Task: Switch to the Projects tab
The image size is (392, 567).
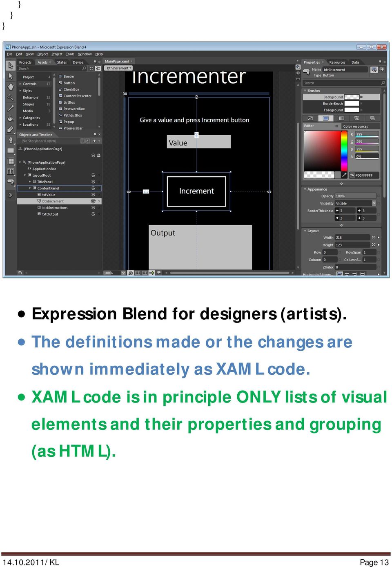Action: [x=25, y=62]
